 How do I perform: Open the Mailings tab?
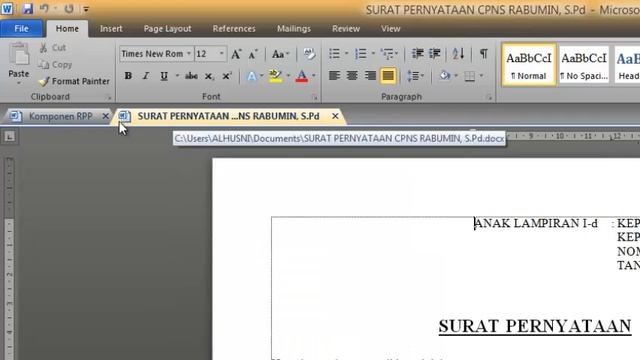(x=294, y=29)
